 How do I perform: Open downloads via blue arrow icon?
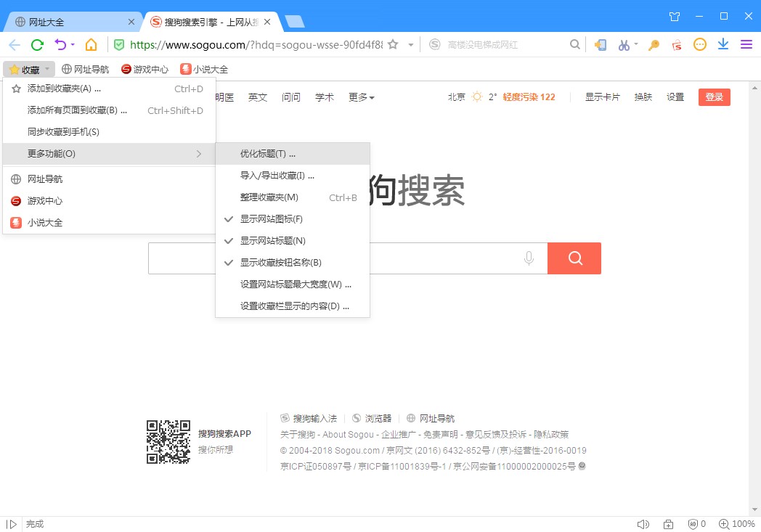[723, 44]
